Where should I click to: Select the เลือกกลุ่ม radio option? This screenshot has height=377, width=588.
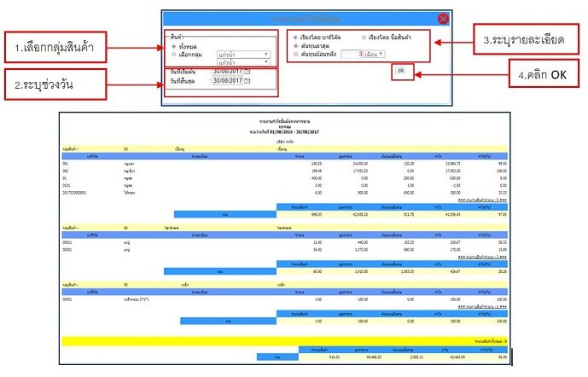click(173, 55)
